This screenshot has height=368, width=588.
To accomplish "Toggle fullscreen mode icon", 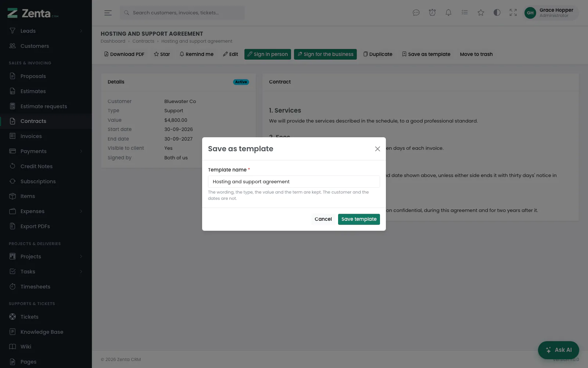I will click(513, 13).
